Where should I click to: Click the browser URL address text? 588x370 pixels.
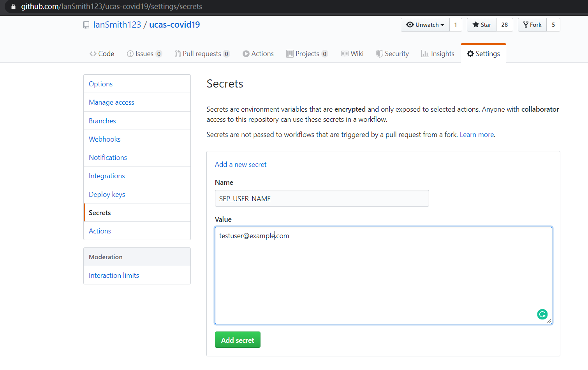(111, 7)
